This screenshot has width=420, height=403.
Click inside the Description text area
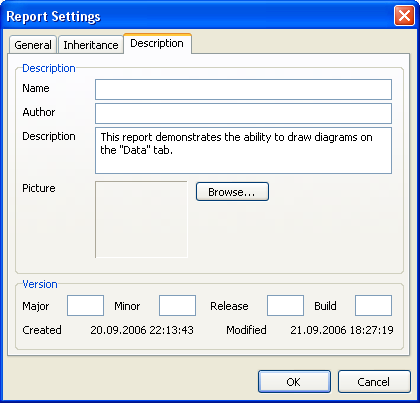pos(243,150)
